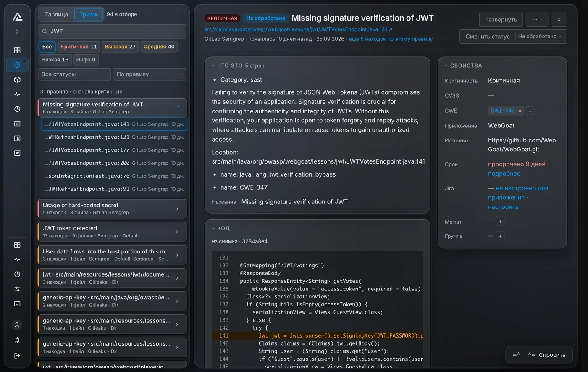588x372 pixels.
Task: Open the bar chart reports sidebar icon
Action: [x=17, y=138]
